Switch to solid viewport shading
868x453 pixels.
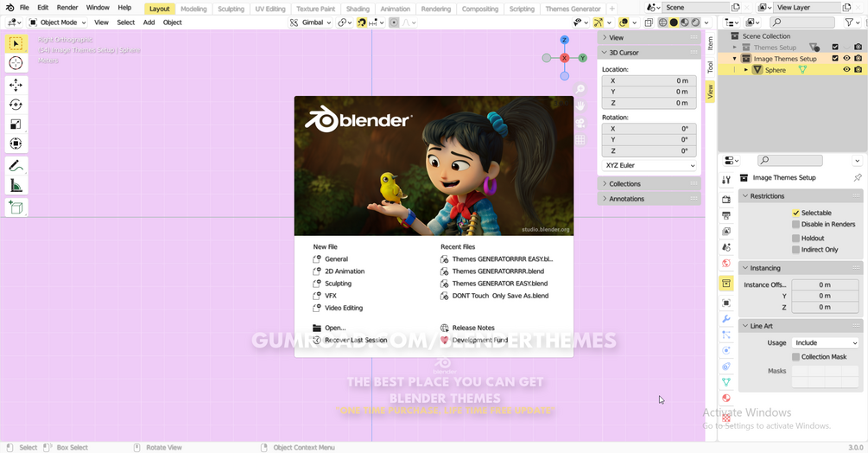click(674, 22)
